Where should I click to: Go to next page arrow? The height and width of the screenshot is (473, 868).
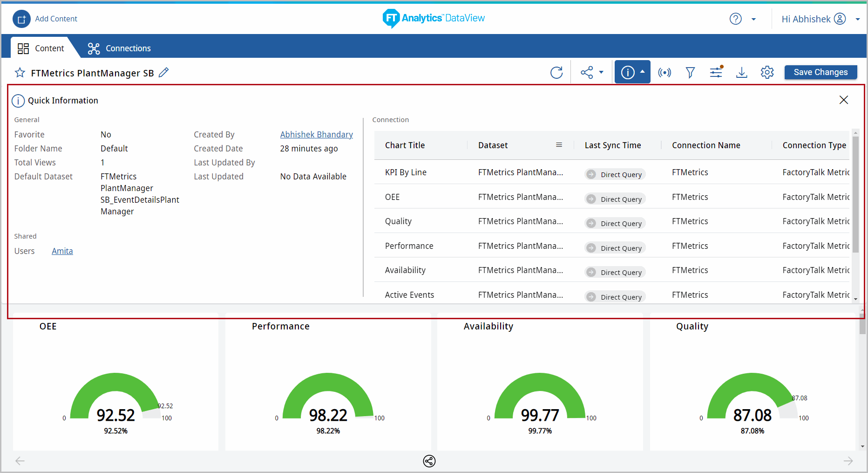(848, 461)
